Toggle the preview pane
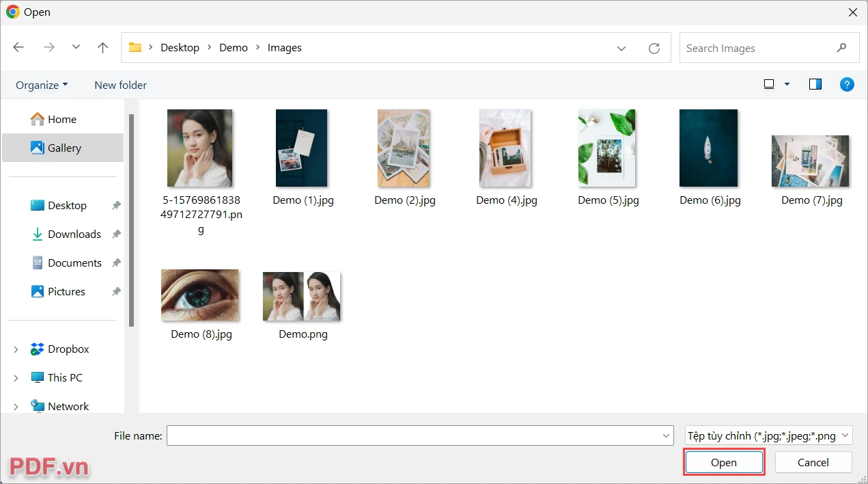The height and width of the screenshot is (484, 868). [815, 84]
